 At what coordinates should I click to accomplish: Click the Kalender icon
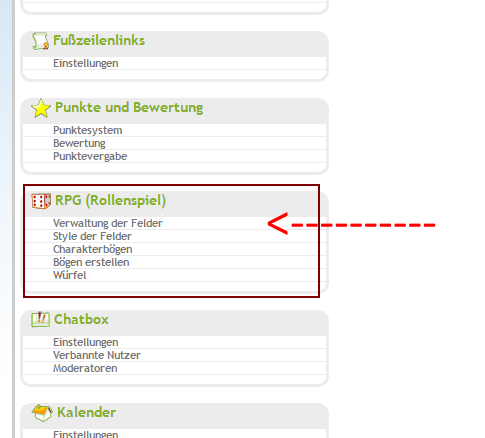(42, 413)
